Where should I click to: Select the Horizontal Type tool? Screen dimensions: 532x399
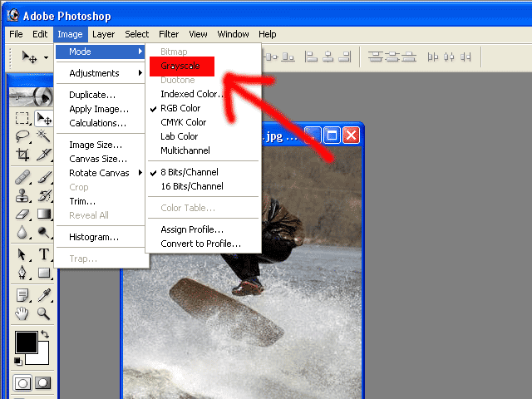click(43, 254)
